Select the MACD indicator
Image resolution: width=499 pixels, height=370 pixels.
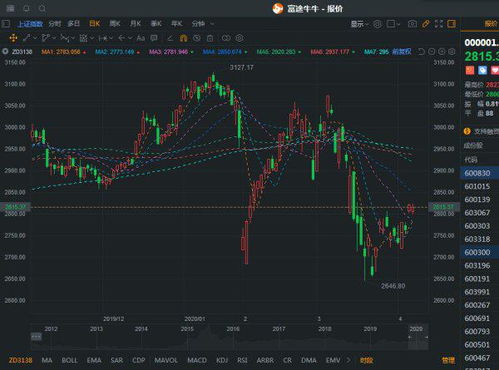coord(197,360)
